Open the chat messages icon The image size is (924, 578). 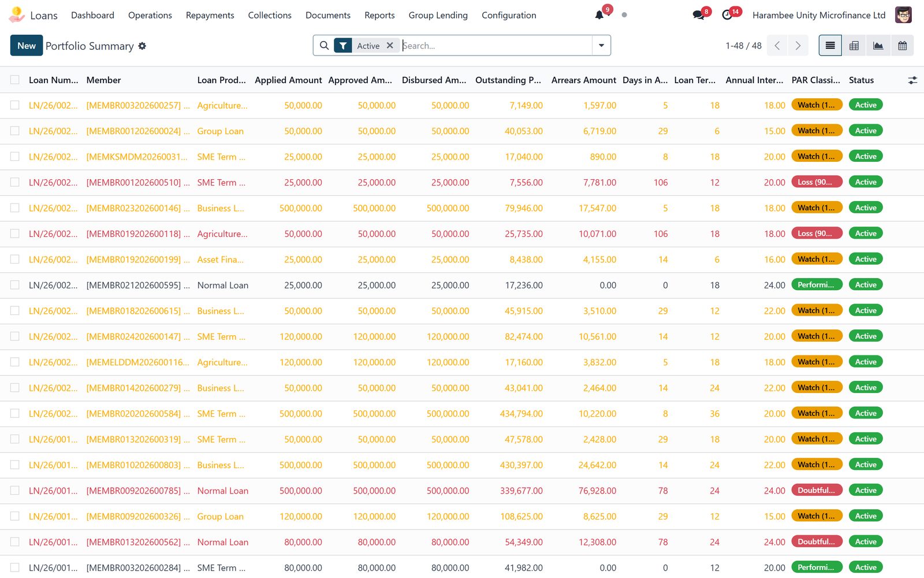tap(698, 15)
